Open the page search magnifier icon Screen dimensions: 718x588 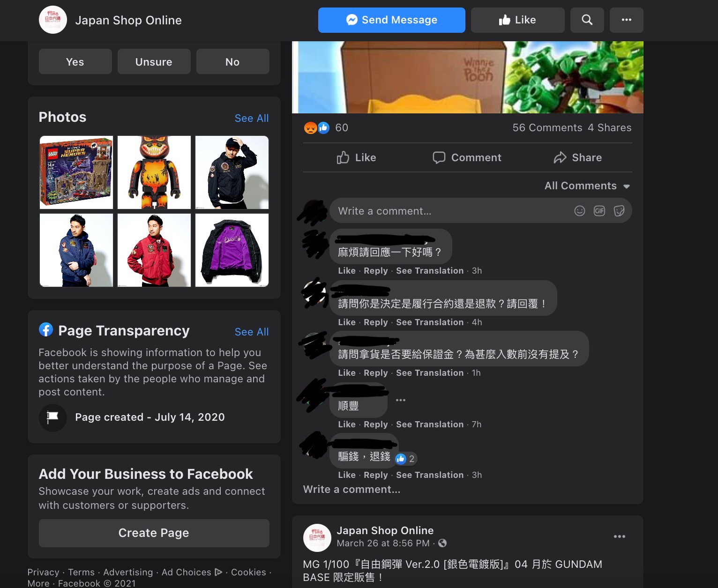[587, 20]
